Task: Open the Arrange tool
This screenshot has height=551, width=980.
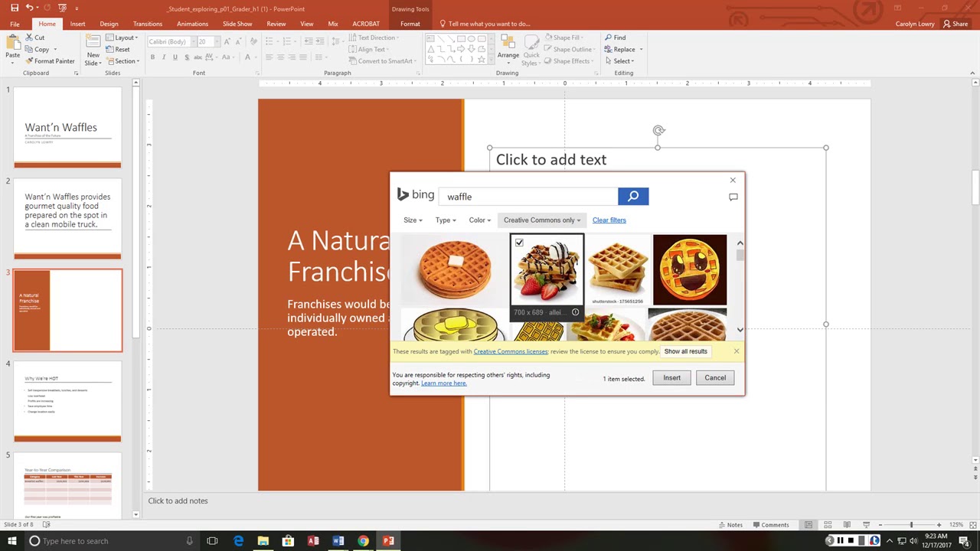Action: coord(508,51)
